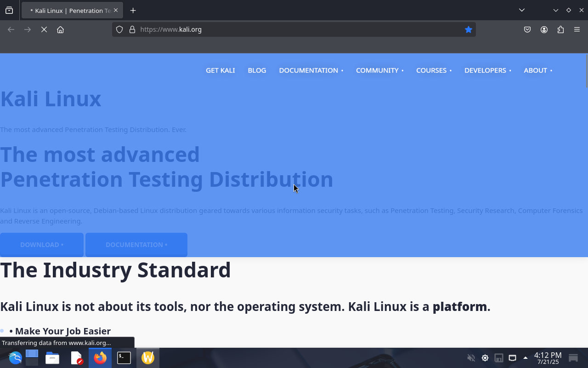Open the extensions puzzle icon

coord(560,29)
